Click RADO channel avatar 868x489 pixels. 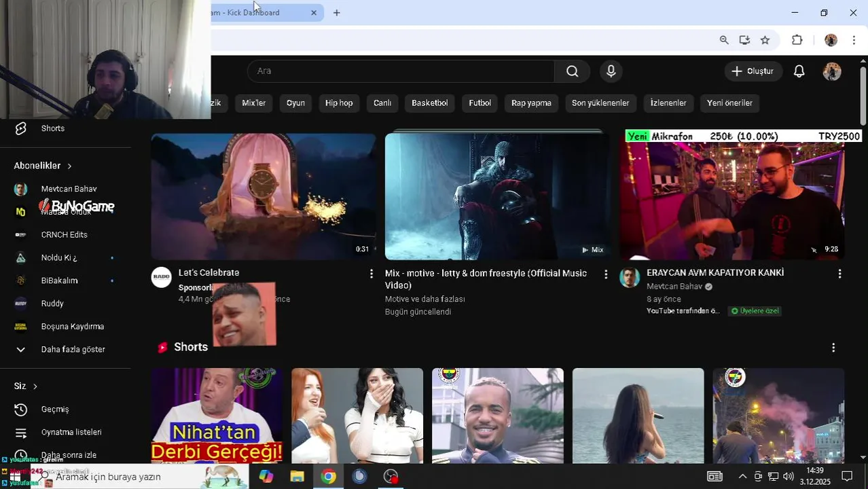click(161, 277)
